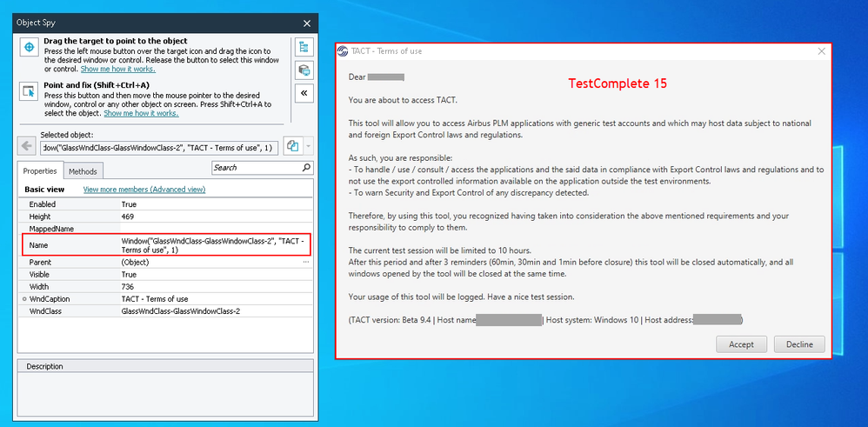The image size is (868, 427).
Task: Collapse the panel with double-chevron button
Action: pyautogui.click(x=304, y=93)
